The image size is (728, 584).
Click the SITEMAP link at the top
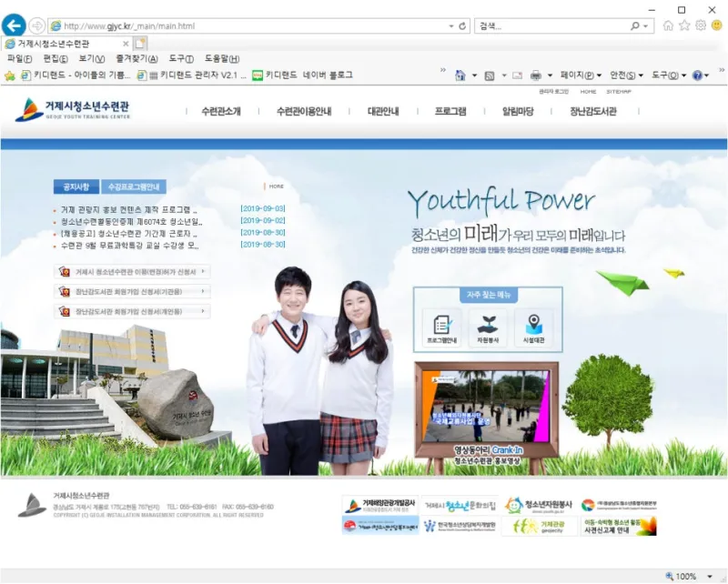[619, 92]
